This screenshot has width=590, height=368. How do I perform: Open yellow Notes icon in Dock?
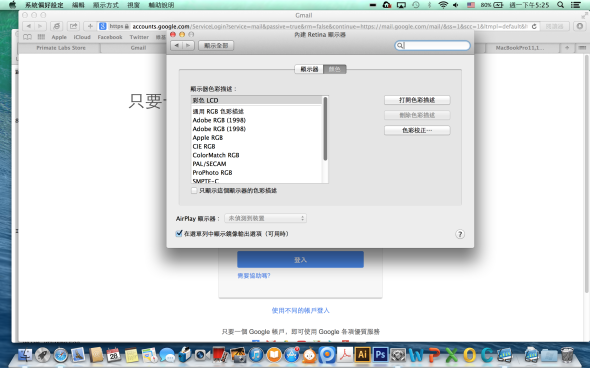tap(131, 355)
